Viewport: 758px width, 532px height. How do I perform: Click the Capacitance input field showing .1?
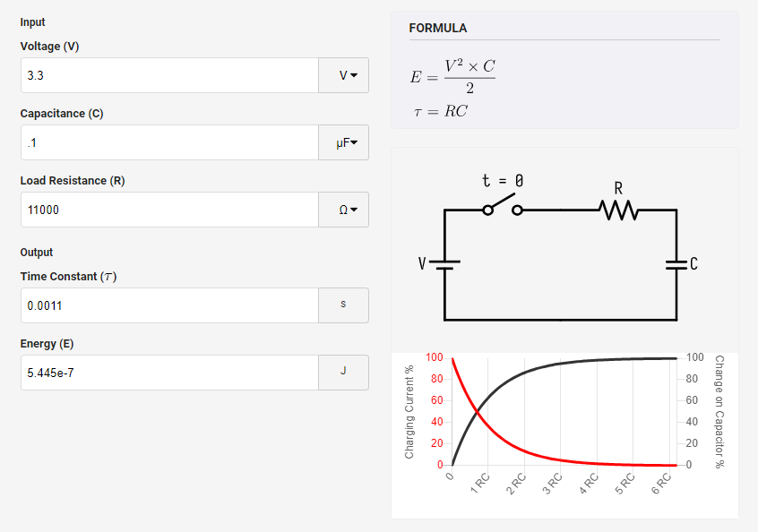point(169,142)
